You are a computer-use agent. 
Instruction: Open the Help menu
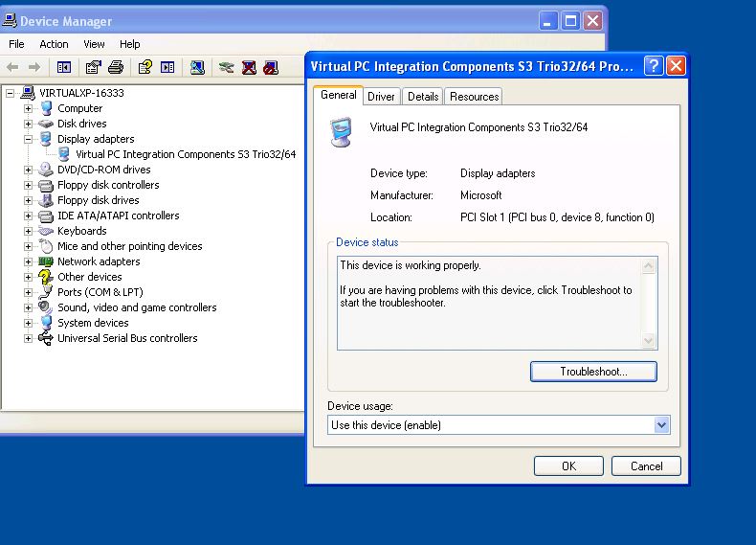click(x=130, y=44)
